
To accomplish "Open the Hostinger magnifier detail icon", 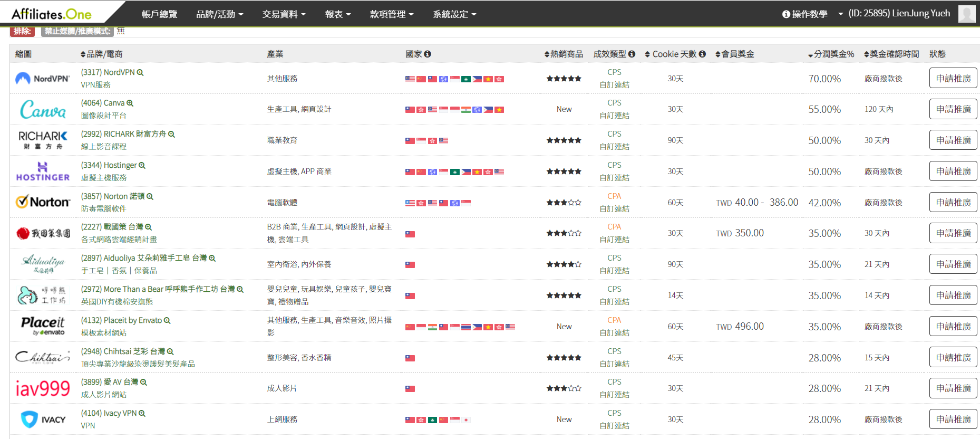I will click(142, 166).
